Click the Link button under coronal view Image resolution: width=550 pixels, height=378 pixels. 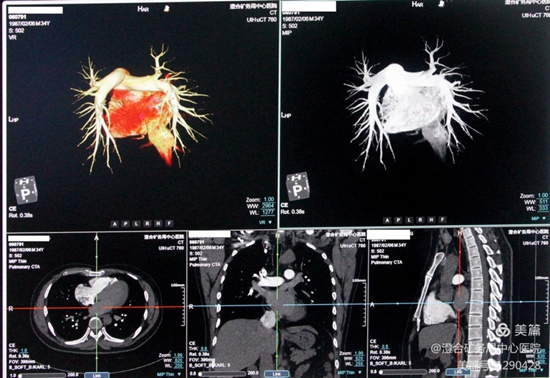tap(277, 374)
